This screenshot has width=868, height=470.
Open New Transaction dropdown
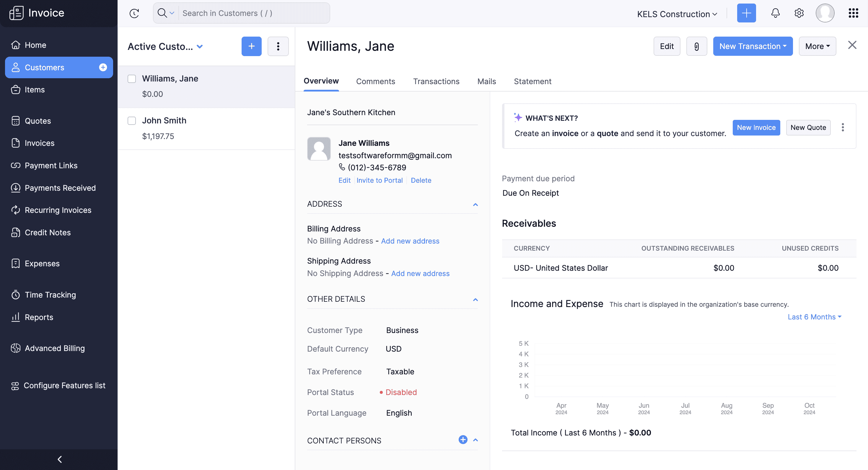[753, 46]
